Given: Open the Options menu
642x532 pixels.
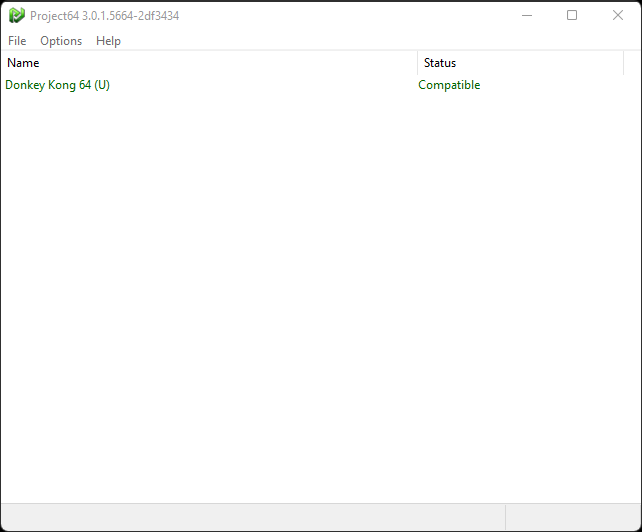Looking at the screenshot, I should coord(61,41).
